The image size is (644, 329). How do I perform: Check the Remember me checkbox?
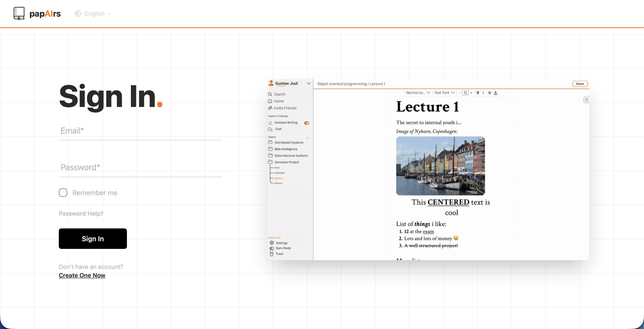(63, 193)
